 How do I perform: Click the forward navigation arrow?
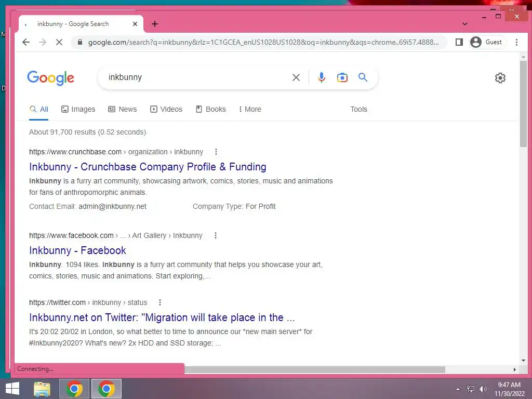43,42
